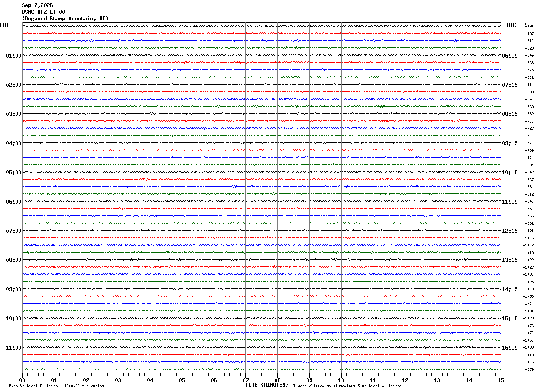Click the TIME (MINUTES) axis label
Viewport: 536px width, 392px height.
267,385
